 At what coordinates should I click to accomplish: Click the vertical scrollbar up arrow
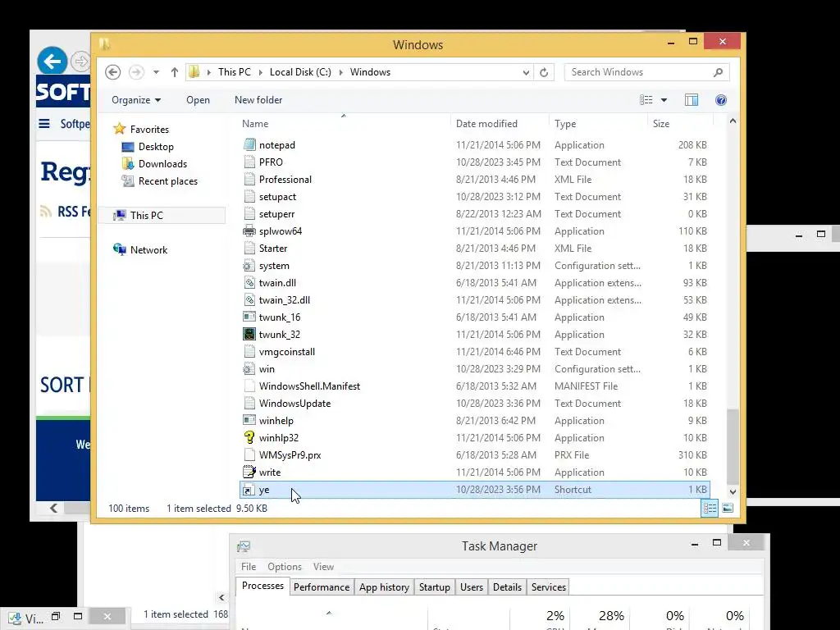pos(733,121)
